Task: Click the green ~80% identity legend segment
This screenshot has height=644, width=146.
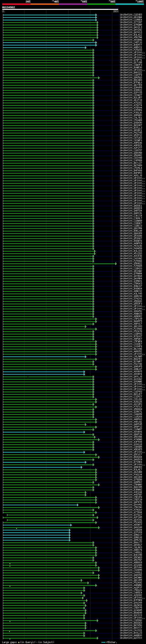Action: (101, 4)
